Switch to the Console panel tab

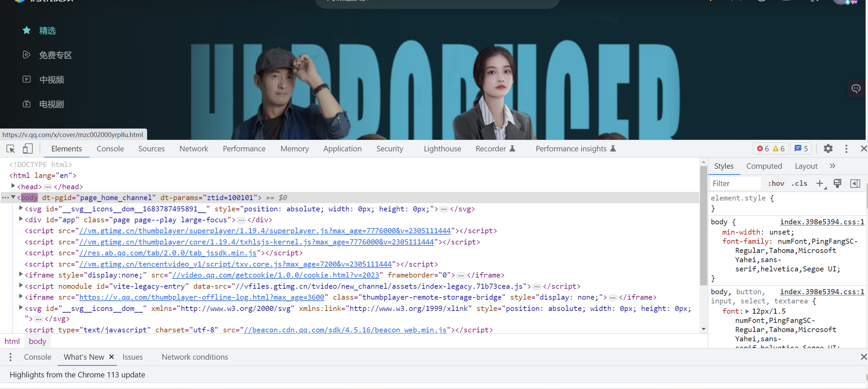(110, 149)
